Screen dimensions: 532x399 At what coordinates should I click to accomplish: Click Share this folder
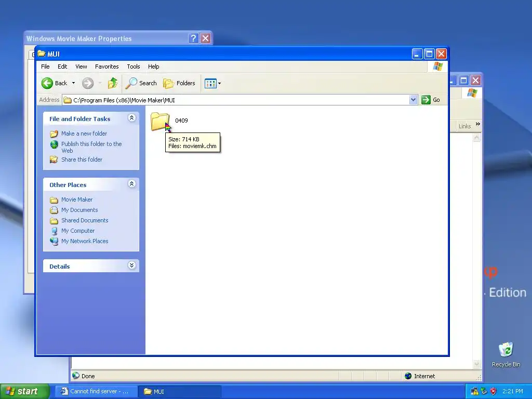coord(82,159)
